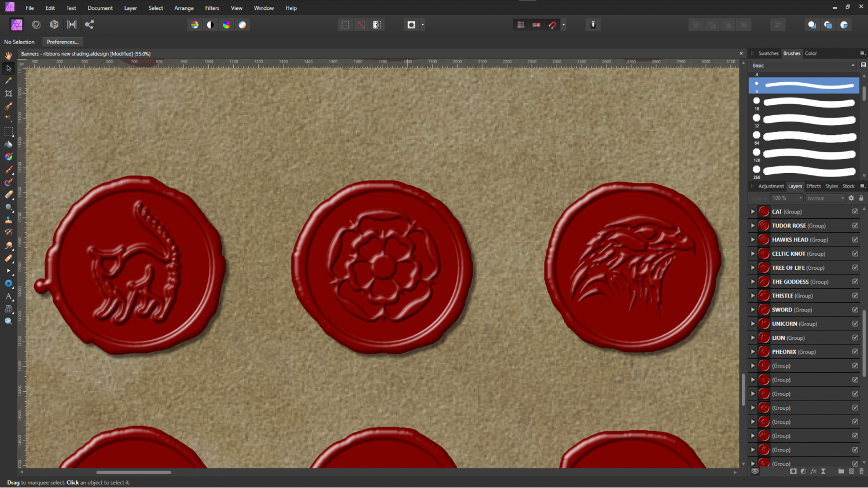Open the Arrange menu
This screenshot has height=488, width=868.
pos(184,8)
